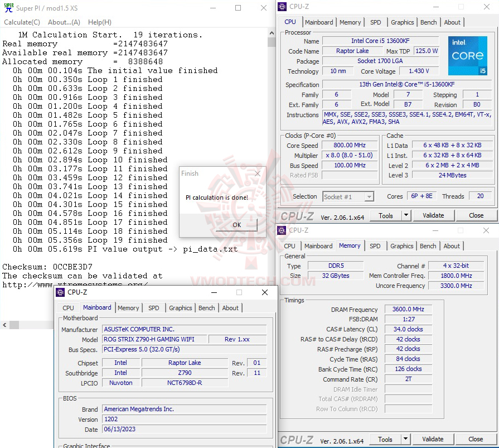The height and width of the screenshot is (448, 499).
Task: Maximize the Super PI window
Action: click(238, 8)
